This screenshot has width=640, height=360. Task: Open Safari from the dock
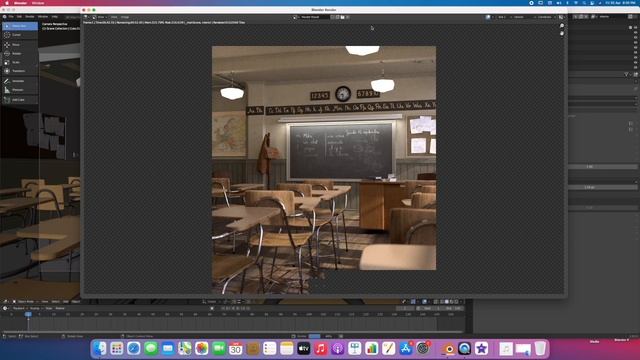pyautogui.click(x=133, y=349)
